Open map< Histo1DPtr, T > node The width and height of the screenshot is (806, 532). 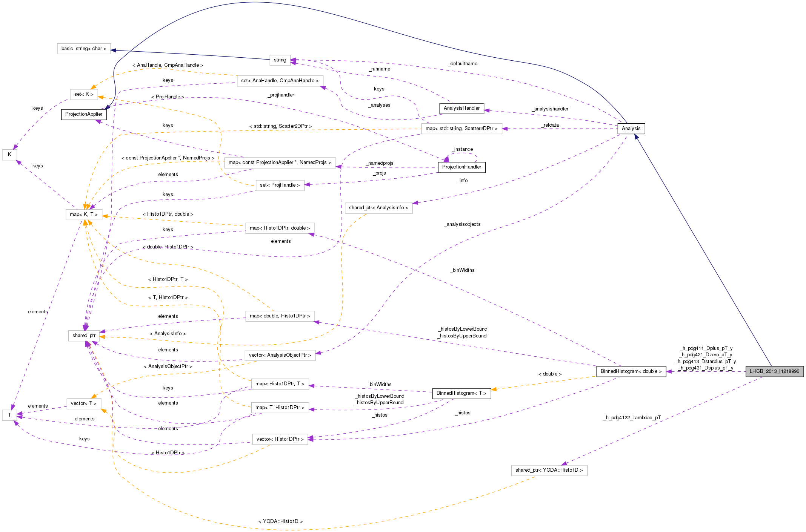(280, 384)
